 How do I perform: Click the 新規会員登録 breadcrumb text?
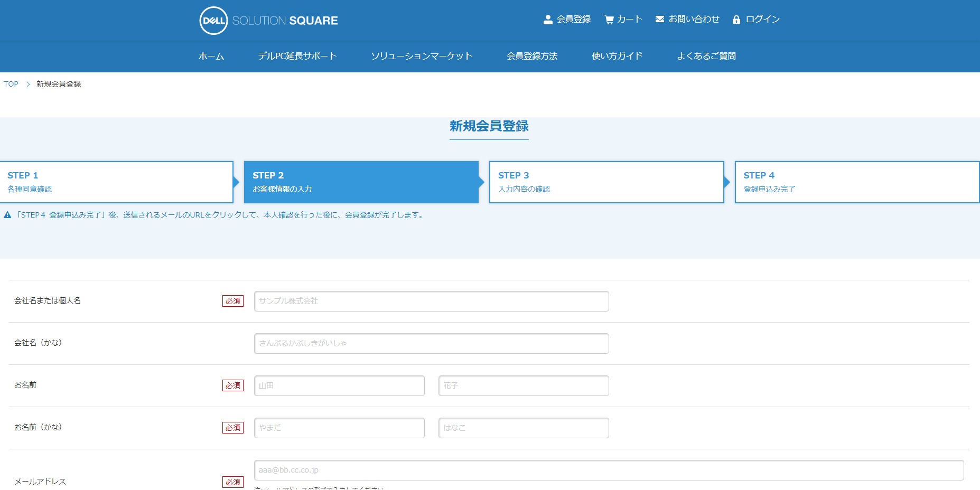(x=59, y=84)
